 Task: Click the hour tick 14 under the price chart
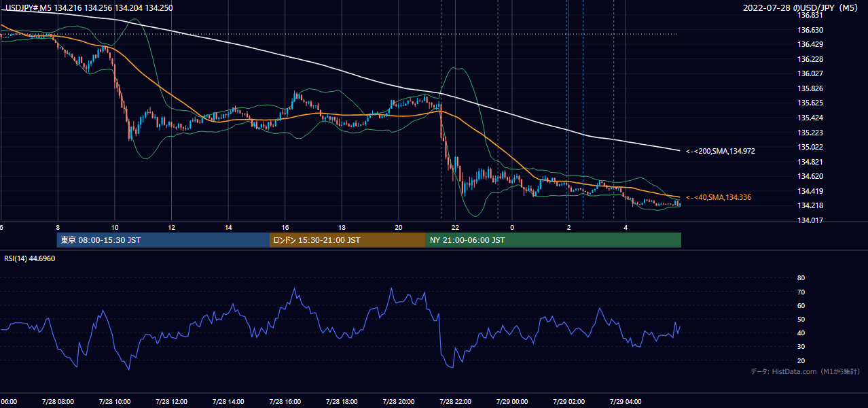[229, 227]
